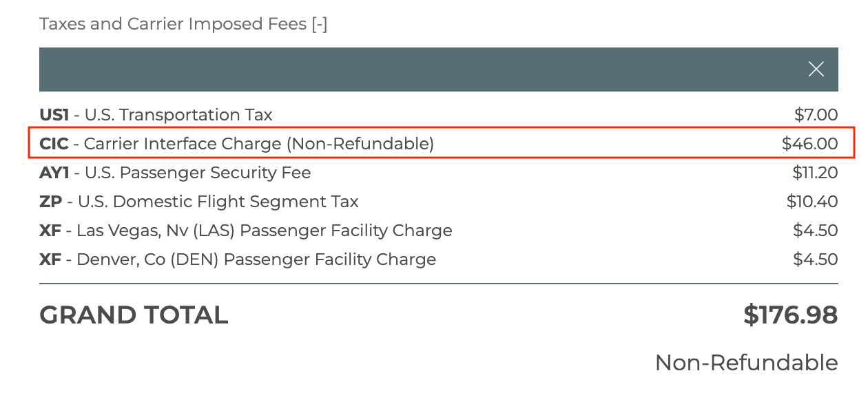Click the Non-Refundable note under total
This screenshot has height=393, width=868.
point(746,363)
